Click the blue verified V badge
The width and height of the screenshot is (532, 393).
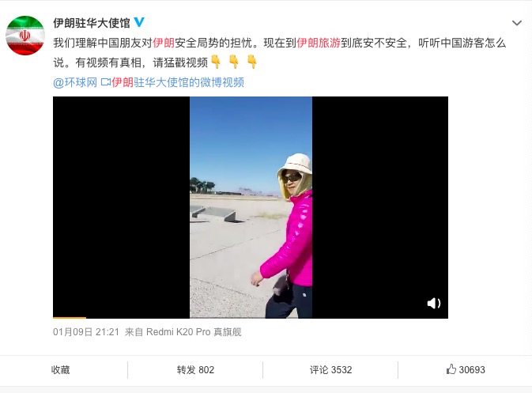coord(139,22)
